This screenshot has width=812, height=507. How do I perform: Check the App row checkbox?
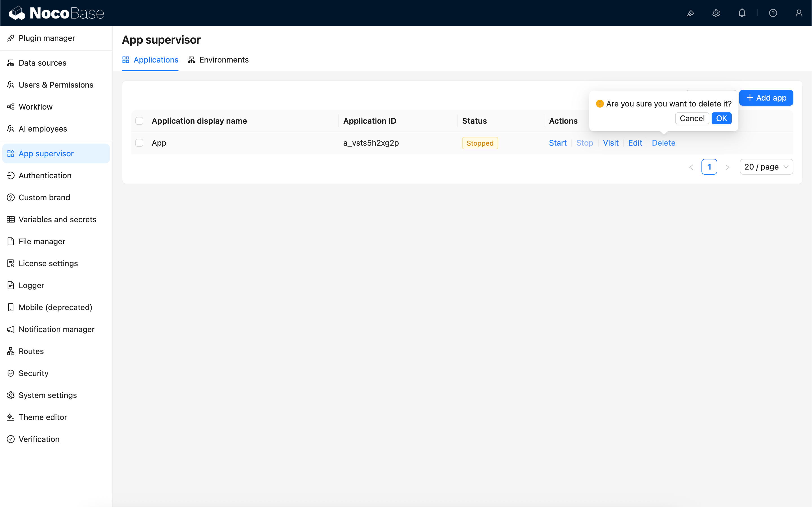click(139, 143)
